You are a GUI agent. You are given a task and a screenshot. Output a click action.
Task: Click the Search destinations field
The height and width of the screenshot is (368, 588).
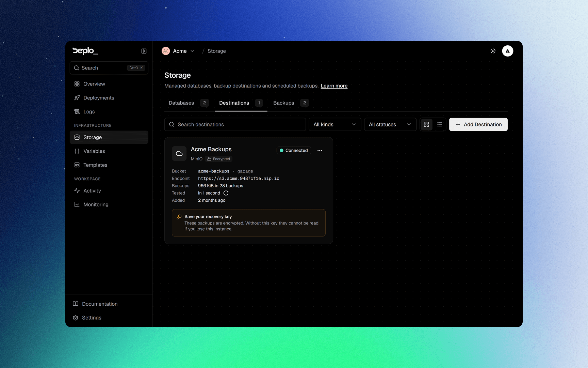pyautogui.click(x=235, y=124)
